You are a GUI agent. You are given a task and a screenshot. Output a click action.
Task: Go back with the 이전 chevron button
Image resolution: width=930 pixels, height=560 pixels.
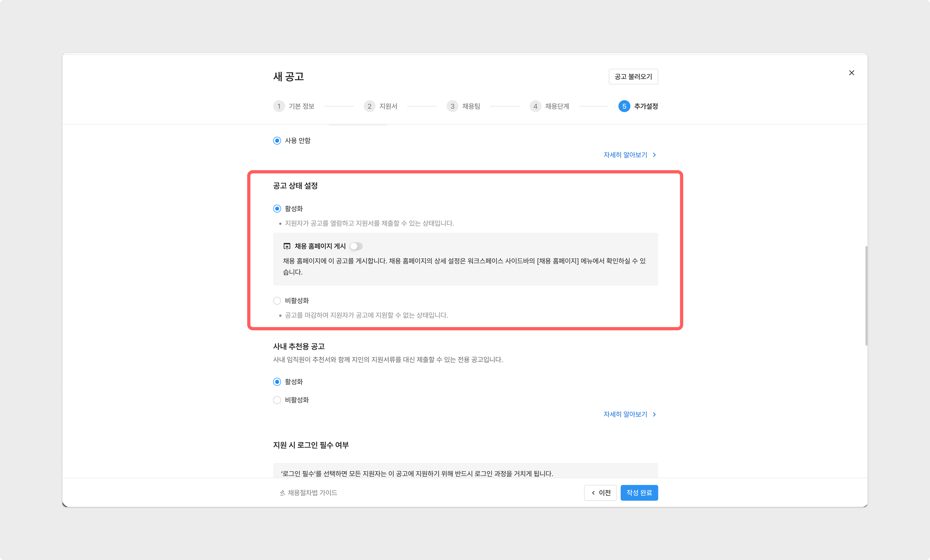(600, 493)
